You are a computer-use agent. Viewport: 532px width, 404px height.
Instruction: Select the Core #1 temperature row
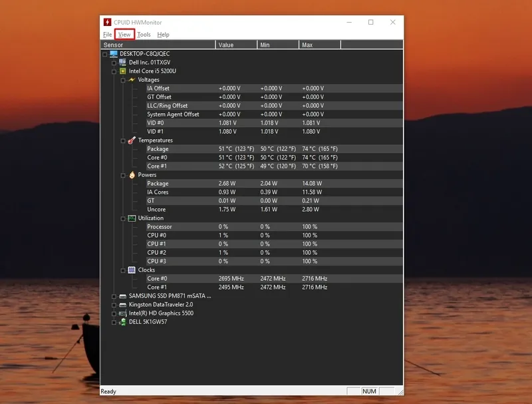[274, 166]
